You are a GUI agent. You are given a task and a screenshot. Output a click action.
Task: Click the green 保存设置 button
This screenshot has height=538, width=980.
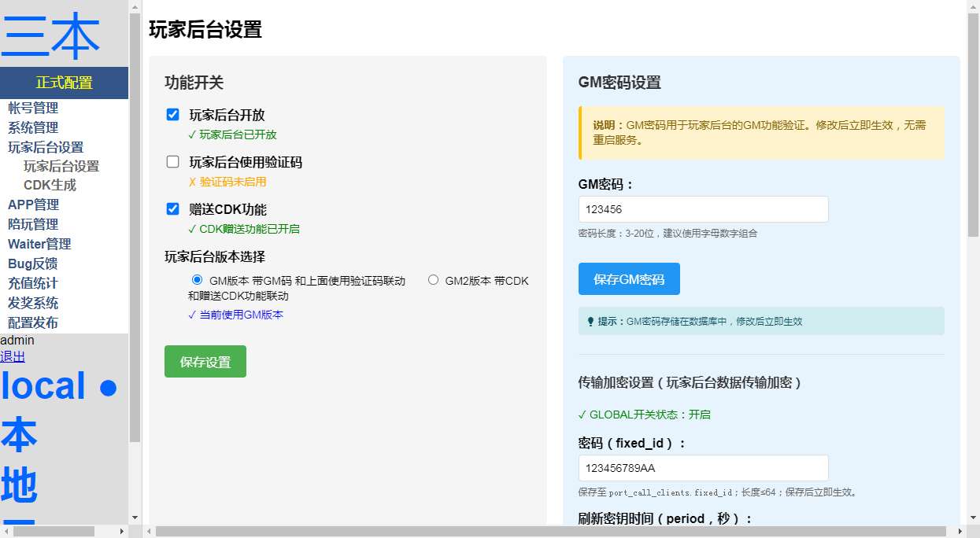[205, 362]
